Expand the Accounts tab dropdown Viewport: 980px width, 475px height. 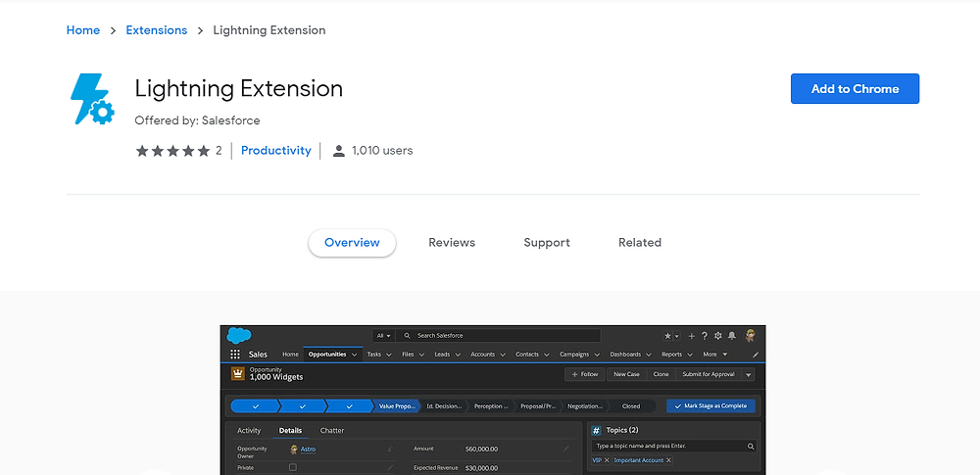click(x=503, y=355)
